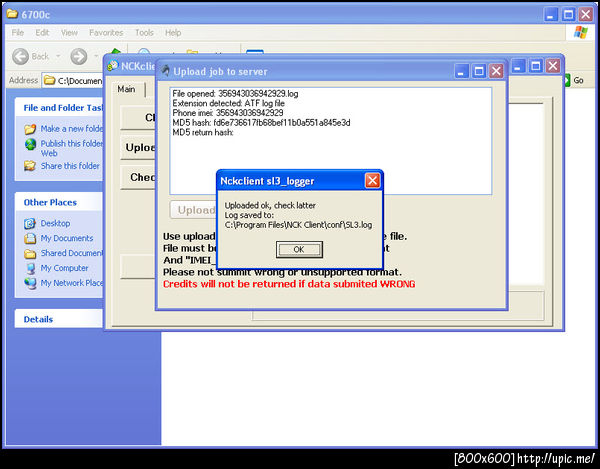Click the MD5 return hash line
600x469 pixels.
pyautogui.click(x=203, y=132)
